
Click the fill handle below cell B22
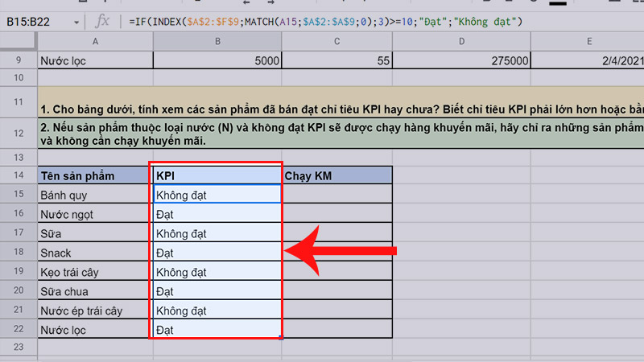[x=281, y=338]
